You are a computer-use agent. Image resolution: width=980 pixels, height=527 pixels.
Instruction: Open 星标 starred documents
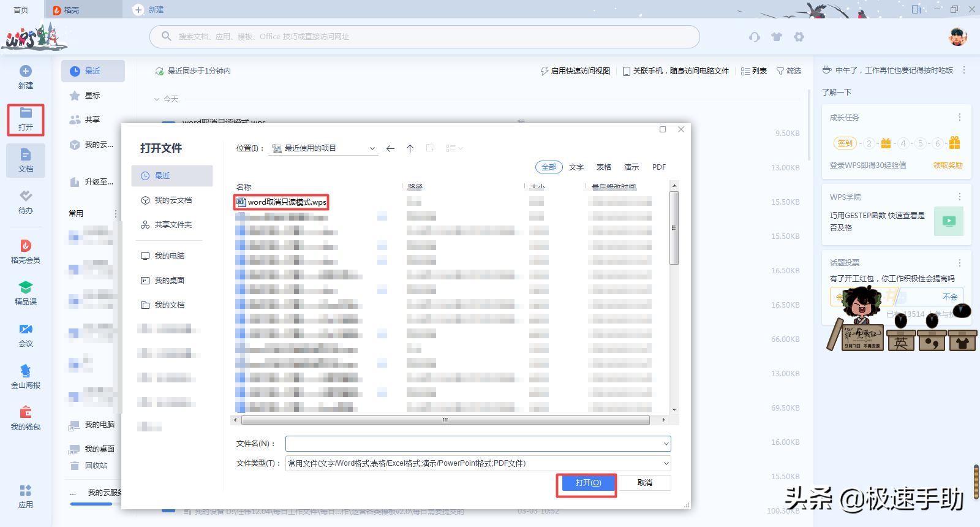(x=85, y=96)
